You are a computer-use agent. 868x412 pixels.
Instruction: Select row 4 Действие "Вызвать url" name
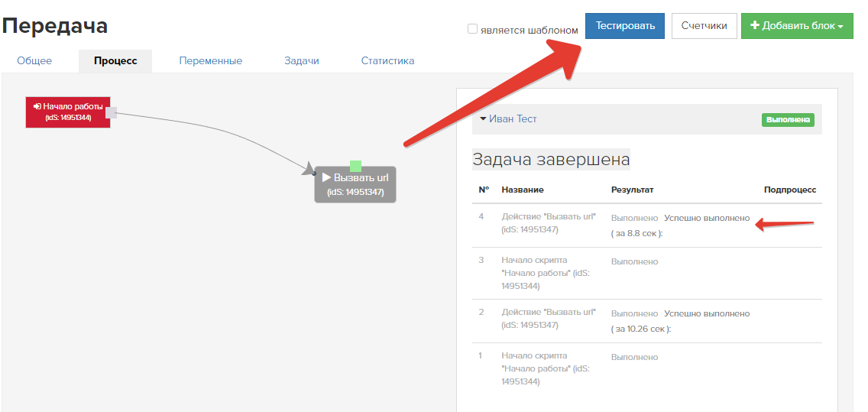(549, 223)
